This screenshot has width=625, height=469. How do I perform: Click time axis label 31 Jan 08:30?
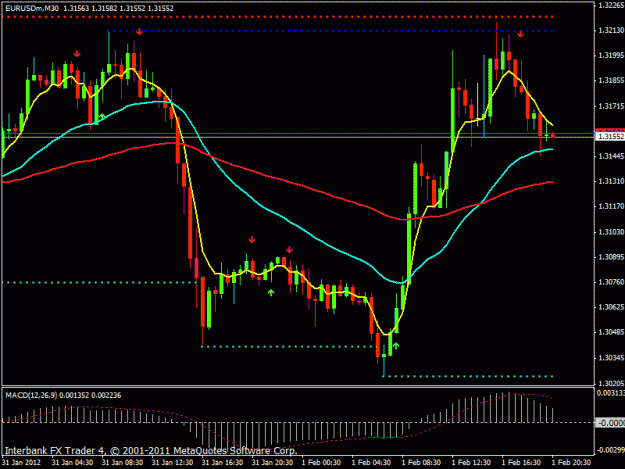click(x=122, y=462)
